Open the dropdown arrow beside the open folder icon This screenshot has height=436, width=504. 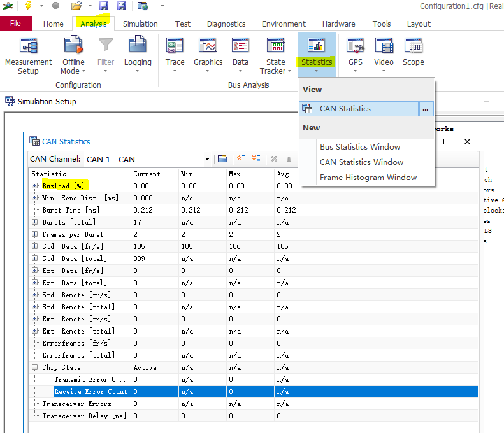coord(90,6)
